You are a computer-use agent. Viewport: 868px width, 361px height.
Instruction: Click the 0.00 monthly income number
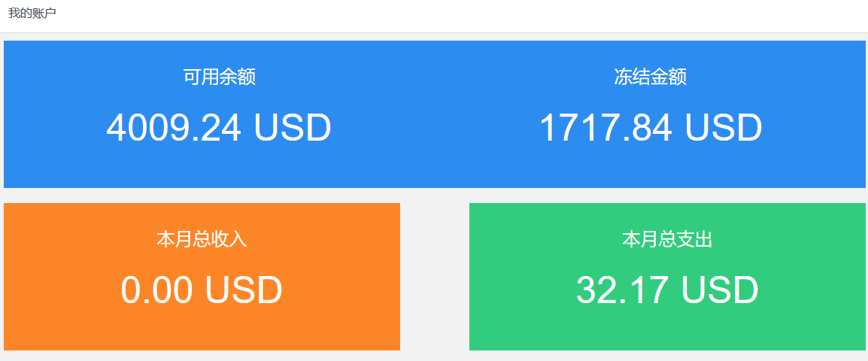pos(156,290)
